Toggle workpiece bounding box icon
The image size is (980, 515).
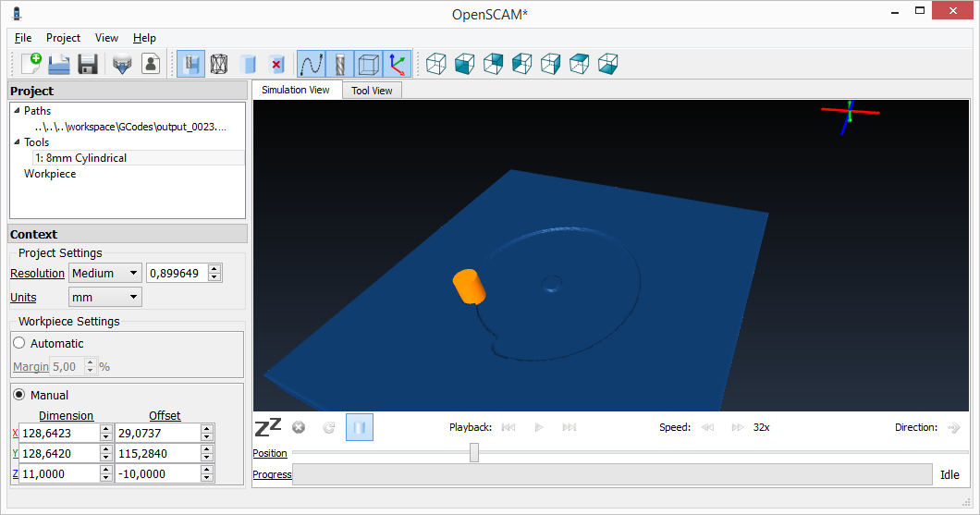pos(369,64)
